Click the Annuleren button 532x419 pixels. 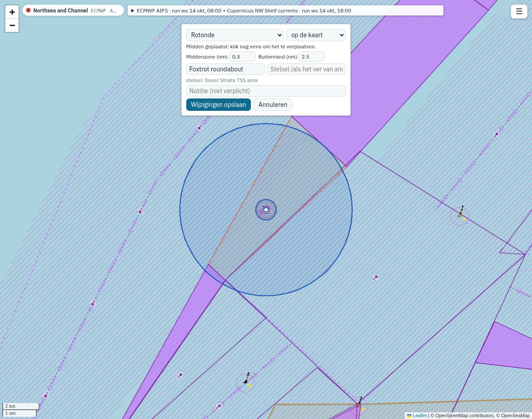273,105
